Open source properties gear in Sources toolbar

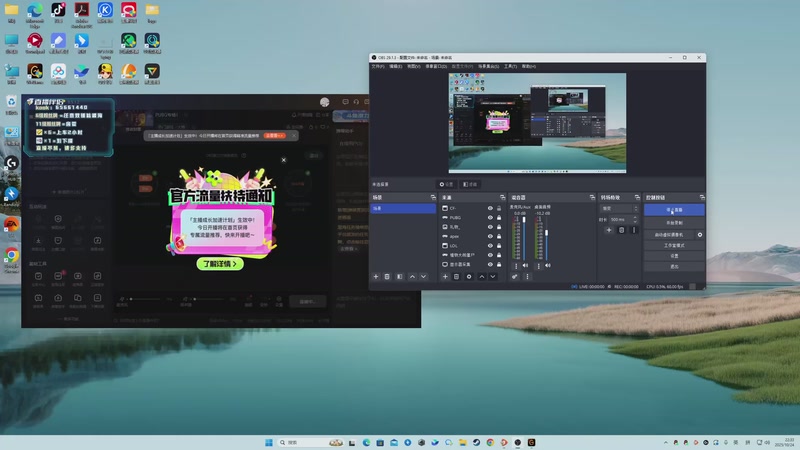(469, 277)
